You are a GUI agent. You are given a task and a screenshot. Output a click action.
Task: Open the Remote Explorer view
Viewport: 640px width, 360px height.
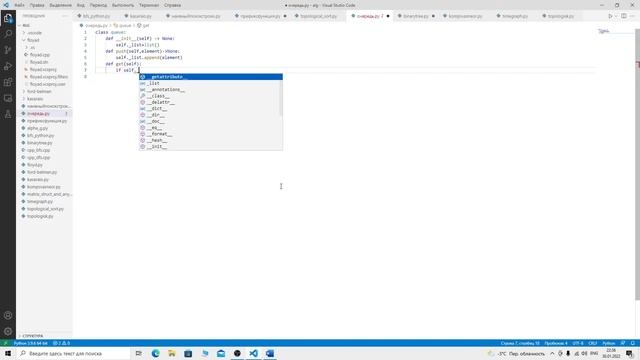pos(8,98)
